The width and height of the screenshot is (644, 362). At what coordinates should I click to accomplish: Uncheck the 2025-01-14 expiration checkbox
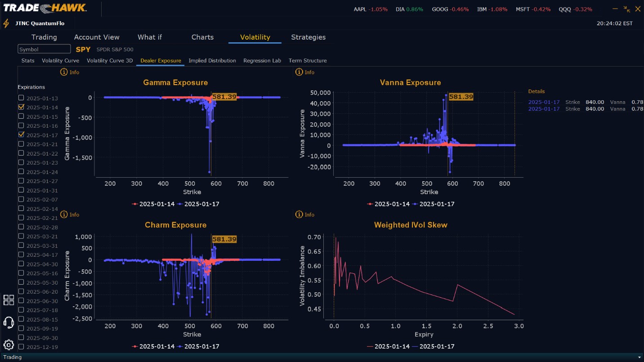click(21, 107)
